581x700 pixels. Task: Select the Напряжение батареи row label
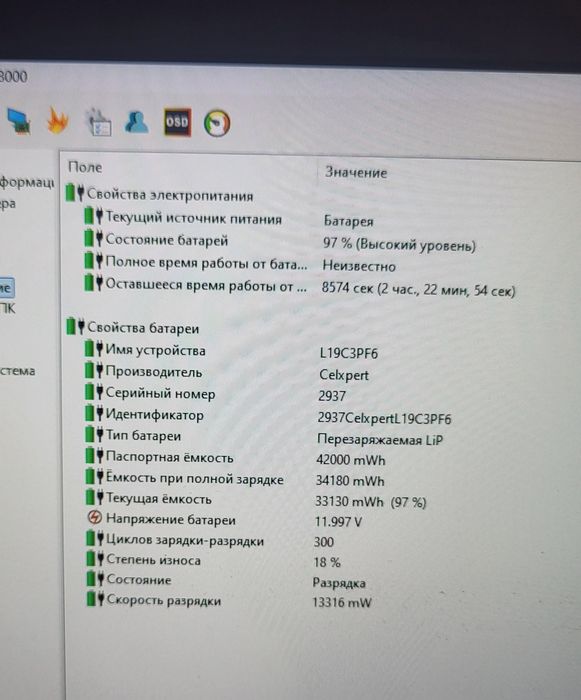pyautogui.click(x=171, y=519)
